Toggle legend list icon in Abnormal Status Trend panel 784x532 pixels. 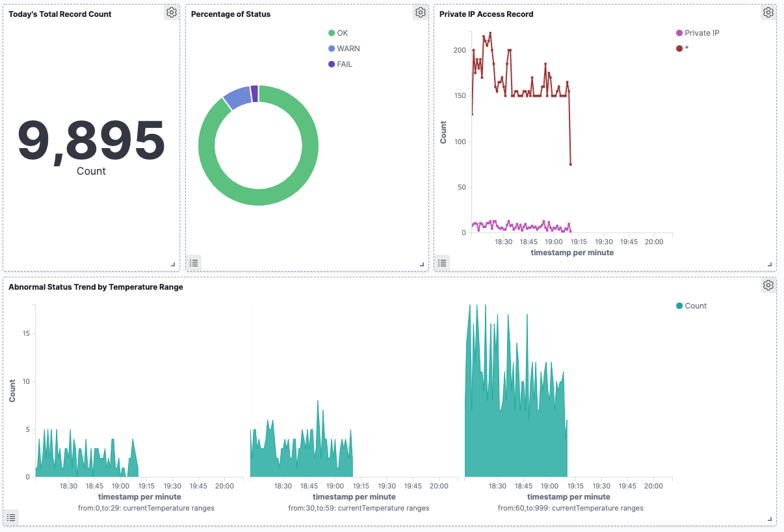pos(11,518)
